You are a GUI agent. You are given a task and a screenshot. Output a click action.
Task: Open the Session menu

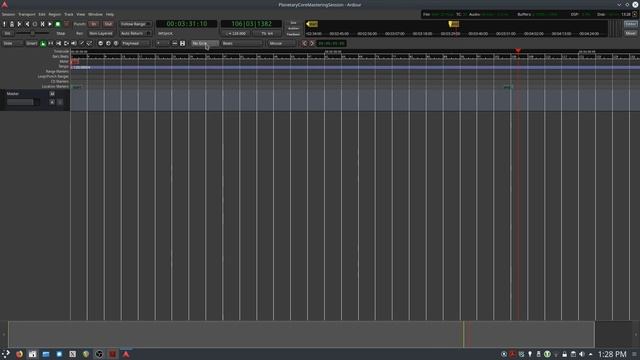point(8,14)
